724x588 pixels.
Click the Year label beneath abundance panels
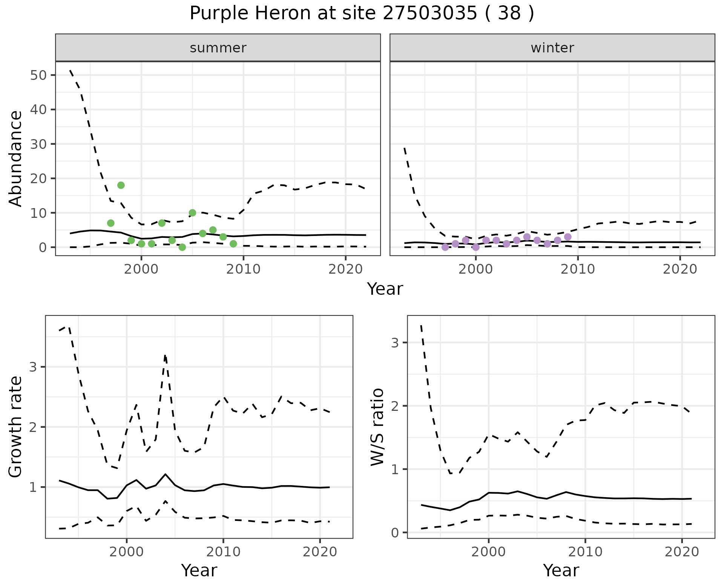coord(385,289)
